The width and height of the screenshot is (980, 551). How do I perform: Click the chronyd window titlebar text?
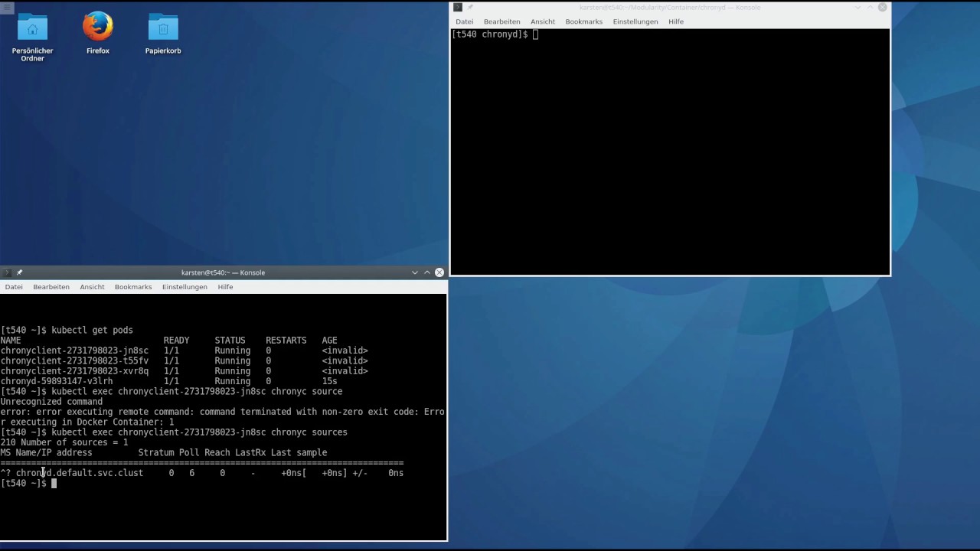[670, 8]
